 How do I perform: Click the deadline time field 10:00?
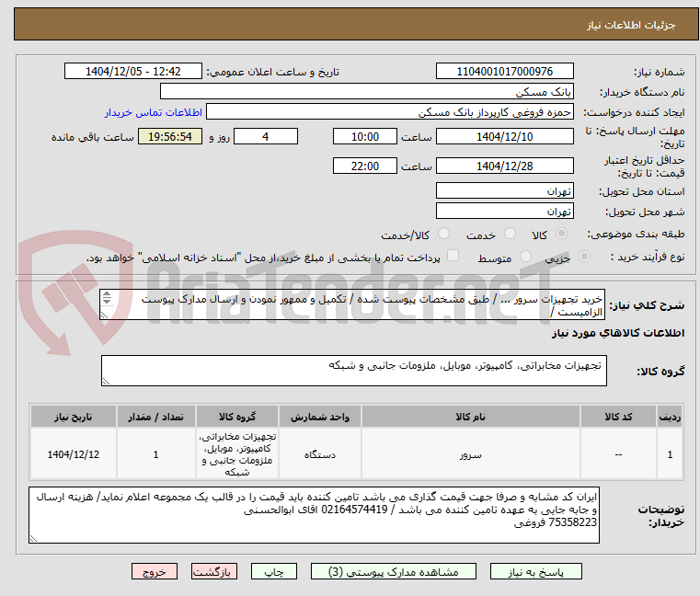pos(365,137)
